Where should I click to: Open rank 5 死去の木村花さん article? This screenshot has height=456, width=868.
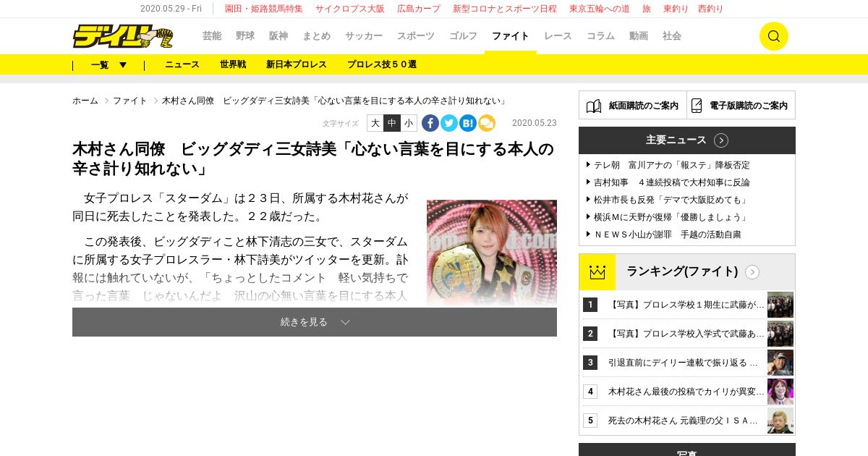tap(683, 421)
